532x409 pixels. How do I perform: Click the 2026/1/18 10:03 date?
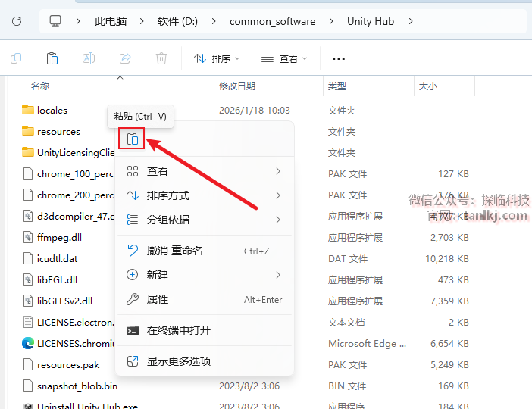tap(255, 110)
